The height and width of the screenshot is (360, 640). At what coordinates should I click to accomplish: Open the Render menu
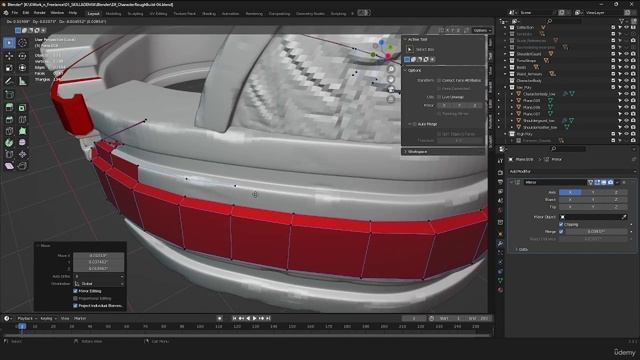tap(40, 13)
